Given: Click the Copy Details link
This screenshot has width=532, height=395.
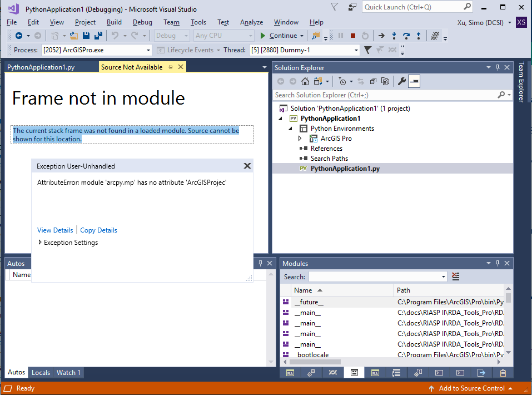Looking at the screenshot, I should coord(98,230).
